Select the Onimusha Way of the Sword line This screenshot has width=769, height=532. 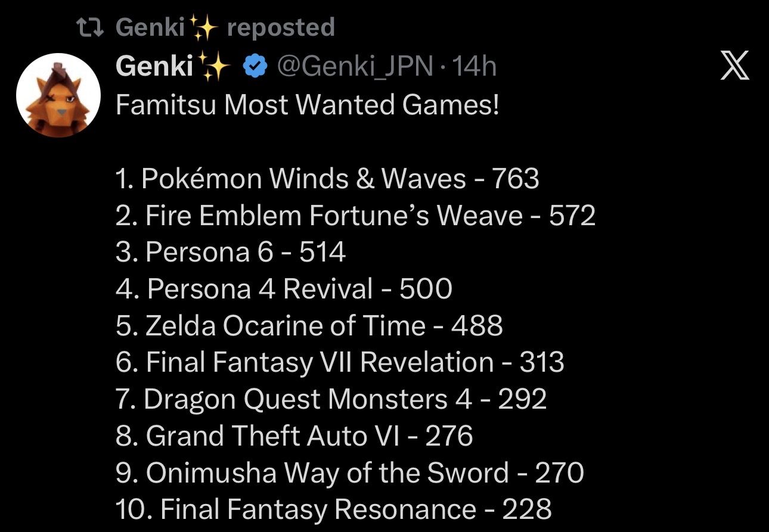(x=350, y=473)
